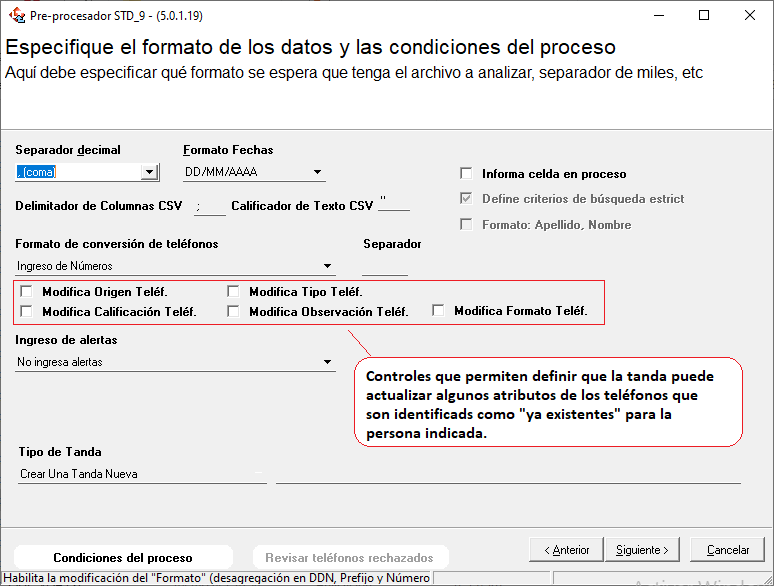The width and height of the screenshot is (774, 586).
Task: Expand the Formato Fechas dropdown
Action: pyautogui.click(x=316, y=172)
